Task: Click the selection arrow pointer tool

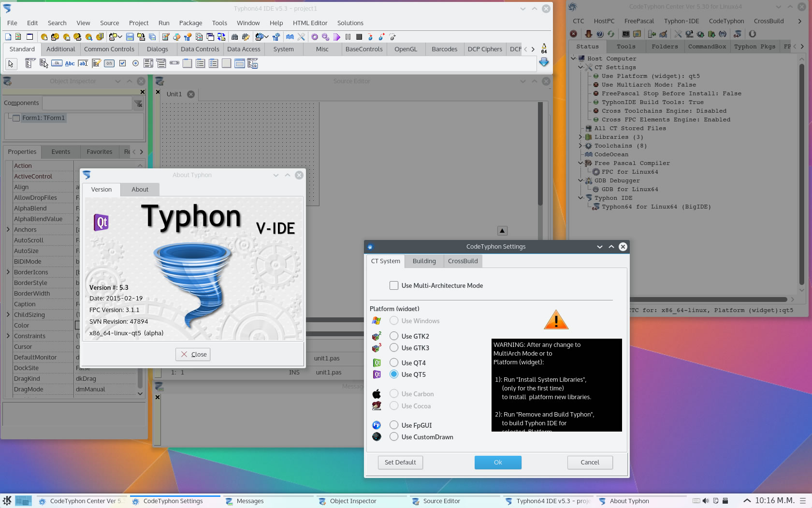Action: click(11, 63)
